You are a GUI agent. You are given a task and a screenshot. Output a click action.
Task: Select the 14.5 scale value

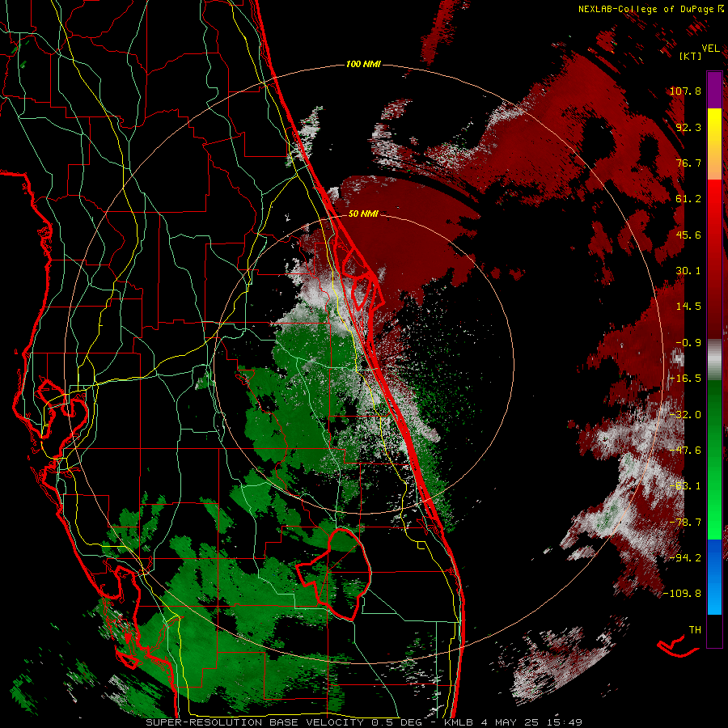pos(688,307)
